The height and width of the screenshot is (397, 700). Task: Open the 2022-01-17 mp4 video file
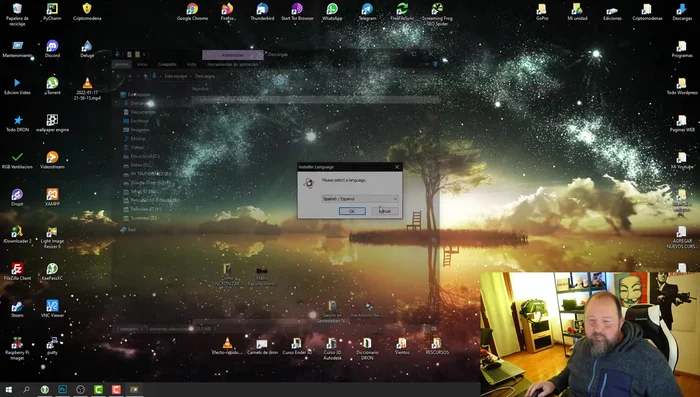pyautogui.click(x=87, y=89)
